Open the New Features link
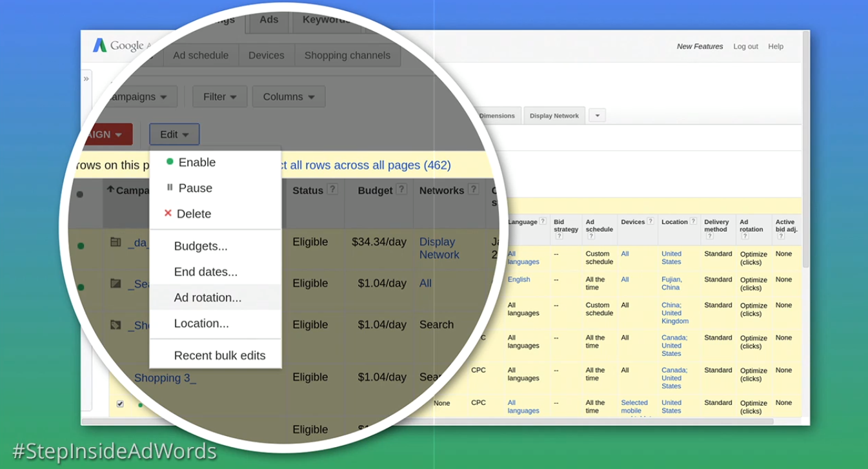This screenshot has height=469, width=868. click(700, 47)
